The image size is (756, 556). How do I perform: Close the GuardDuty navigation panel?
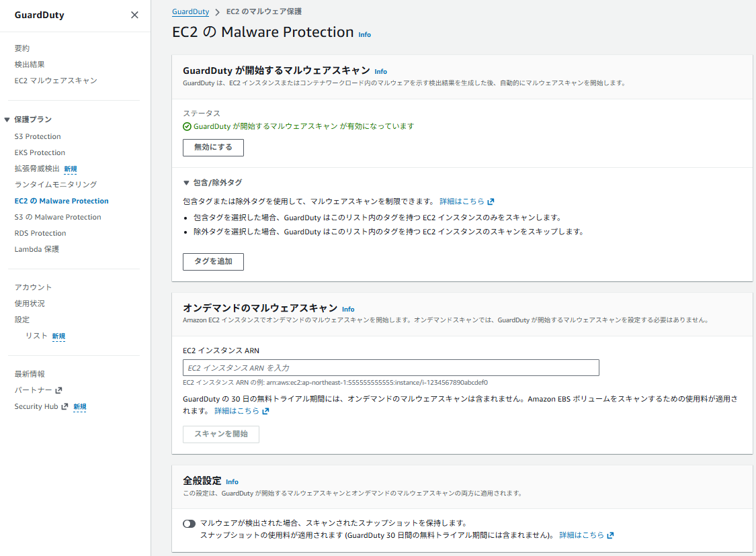134,15
